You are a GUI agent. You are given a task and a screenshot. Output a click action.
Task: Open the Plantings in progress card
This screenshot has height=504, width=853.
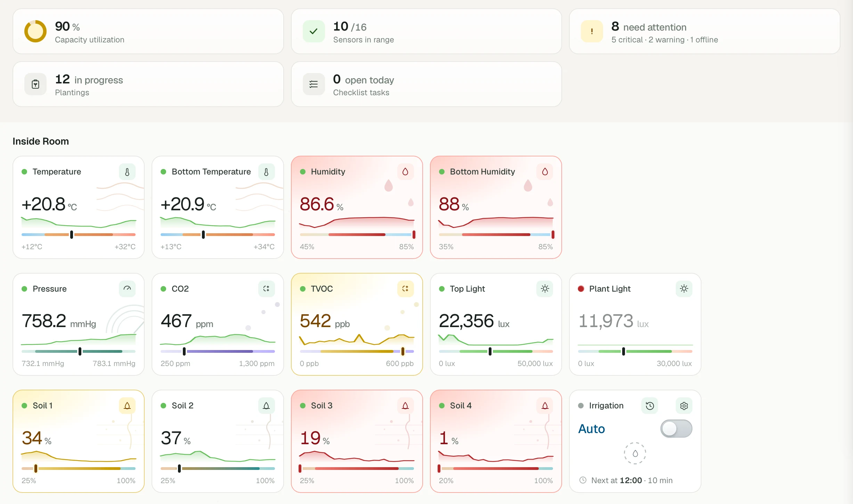148,84
